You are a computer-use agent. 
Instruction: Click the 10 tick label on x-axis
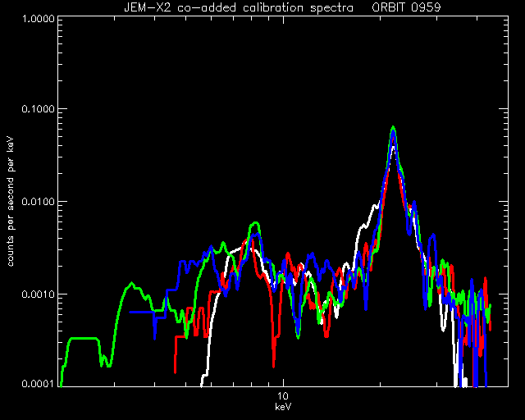click(x=283, y=396)
